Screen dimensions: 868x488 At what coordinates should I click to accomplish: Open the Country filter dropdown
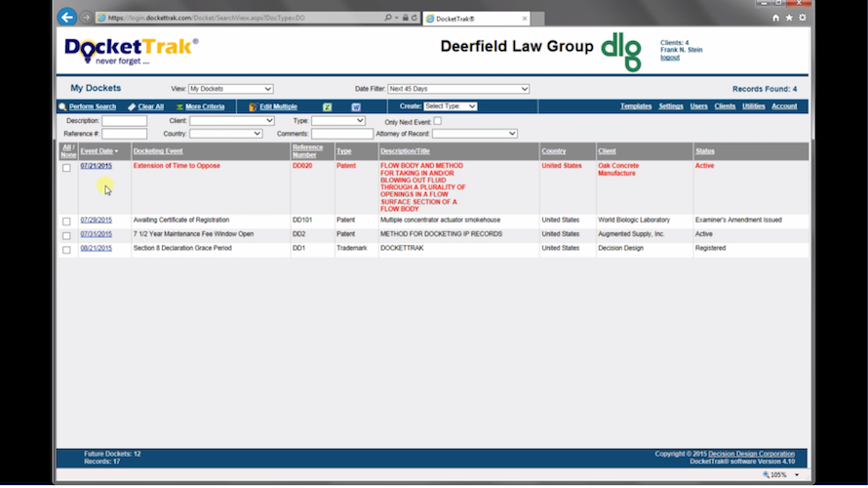[x=226, y=134]
